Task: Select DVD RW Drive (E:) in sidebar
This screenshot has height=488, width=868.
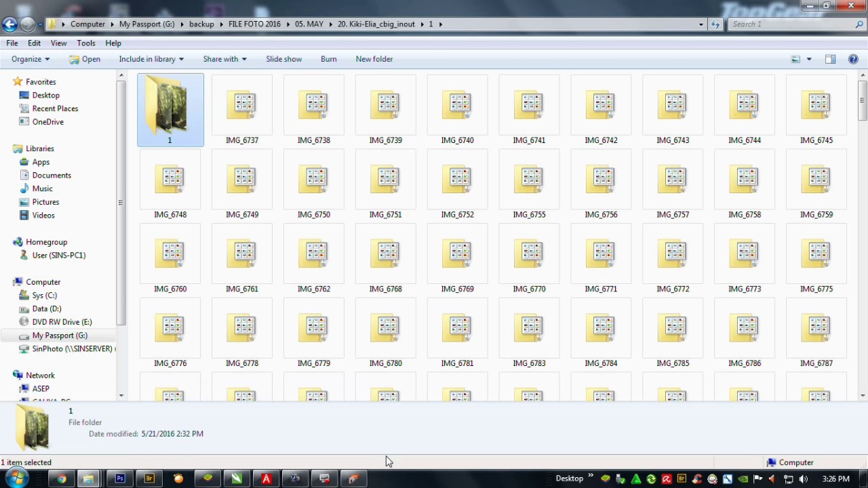Action: tap(62, 322)
